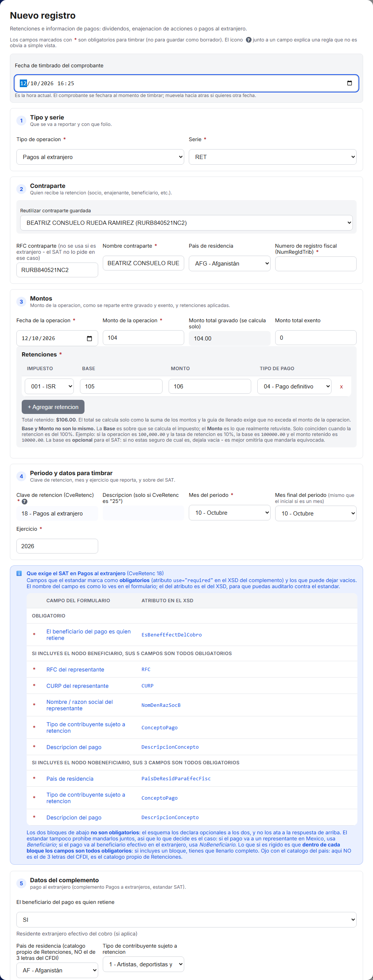
Task: Open the Mes del periodo dropdown
Action: (x=230, y=512)
